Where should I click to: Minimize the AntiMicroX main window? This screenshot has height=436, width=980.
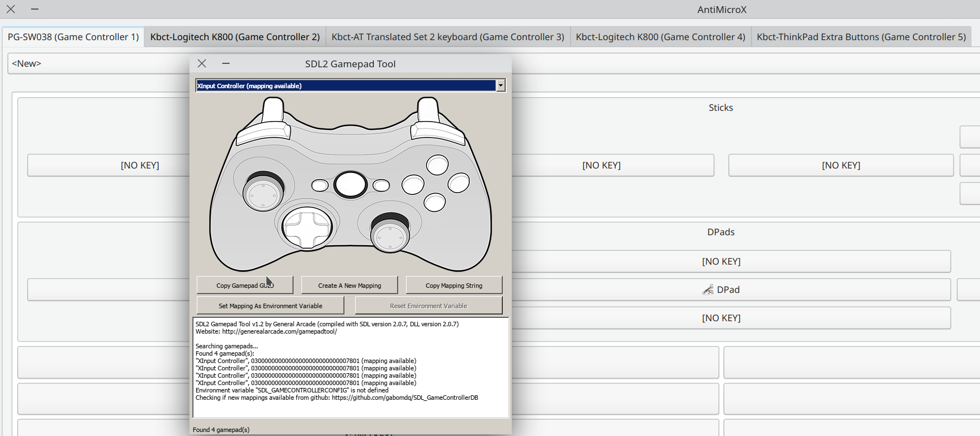click(x=34, y=9)
